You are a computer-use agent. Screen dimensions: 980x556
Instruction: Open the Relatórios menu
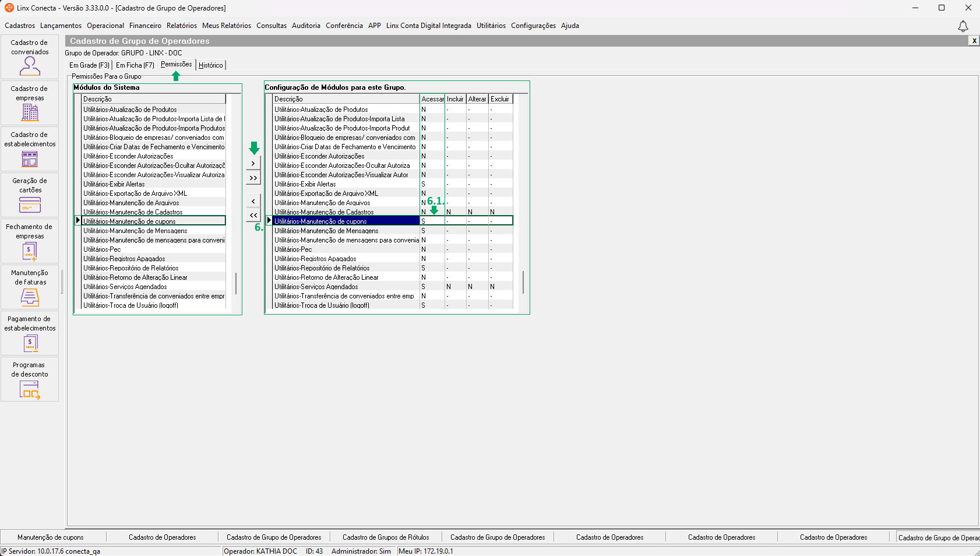tap(182, 26)
